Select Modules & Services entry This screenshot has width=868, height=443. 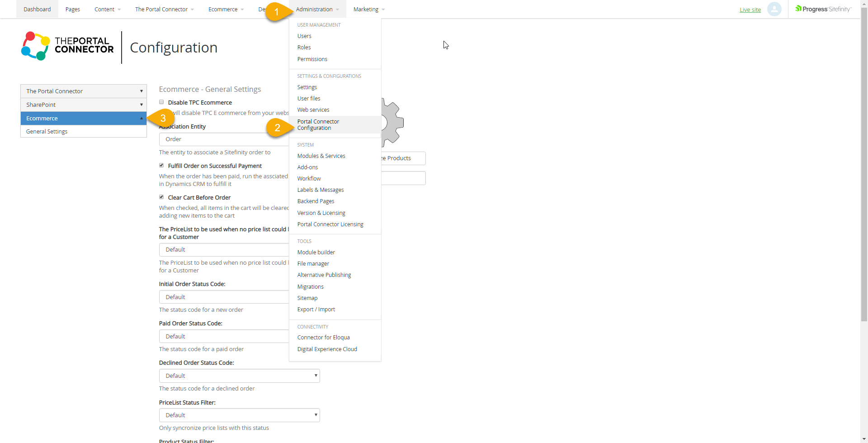pos(321,156)
